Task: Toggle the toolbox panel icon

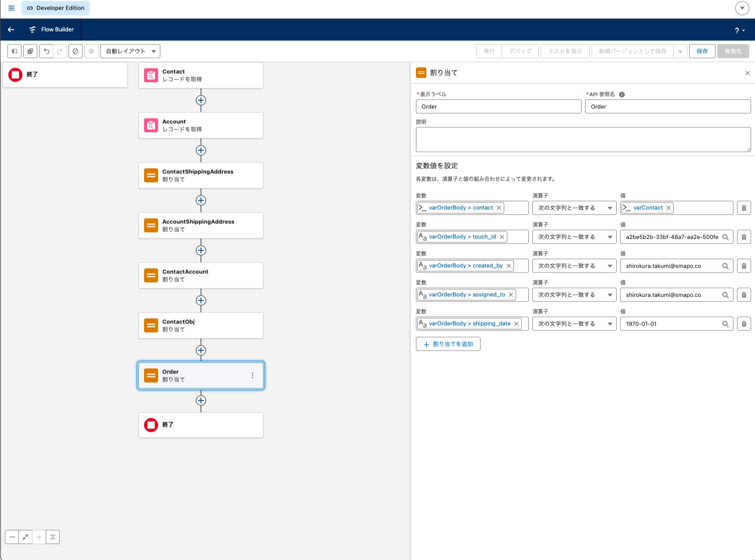Action: pos(14,51)
